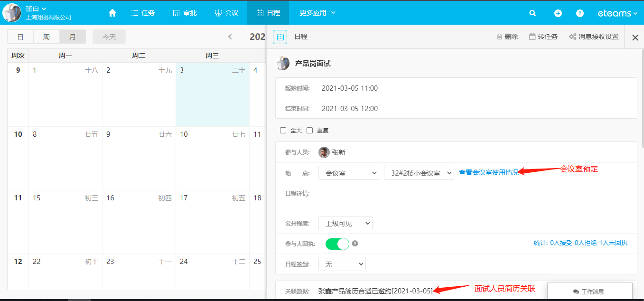Open linked record 张鑫产品简历合适已邀约
Image resolution: width=644 pixels, height=301 pixels.
click(x=375, y=291)
